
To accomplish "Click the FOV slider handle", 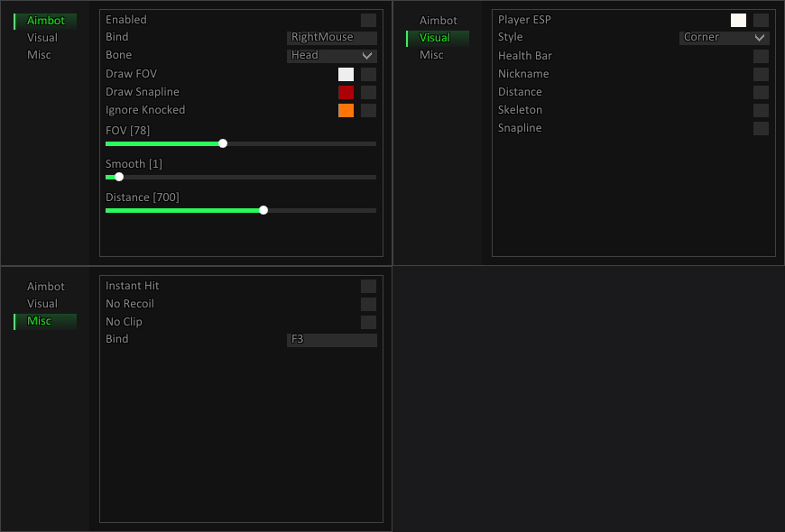I will (x=223, y=143).
